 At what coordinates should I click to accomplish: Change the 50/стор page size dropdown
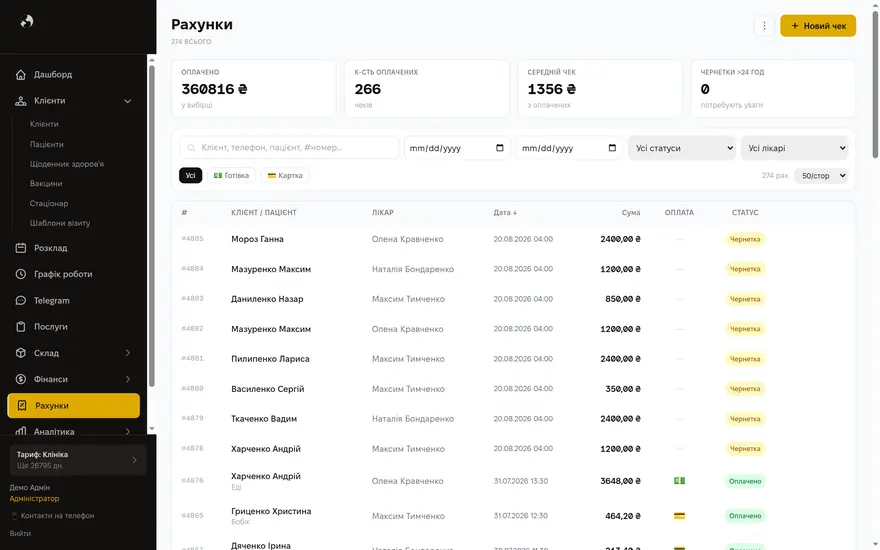pyautogui.click(x=821, y=176)
